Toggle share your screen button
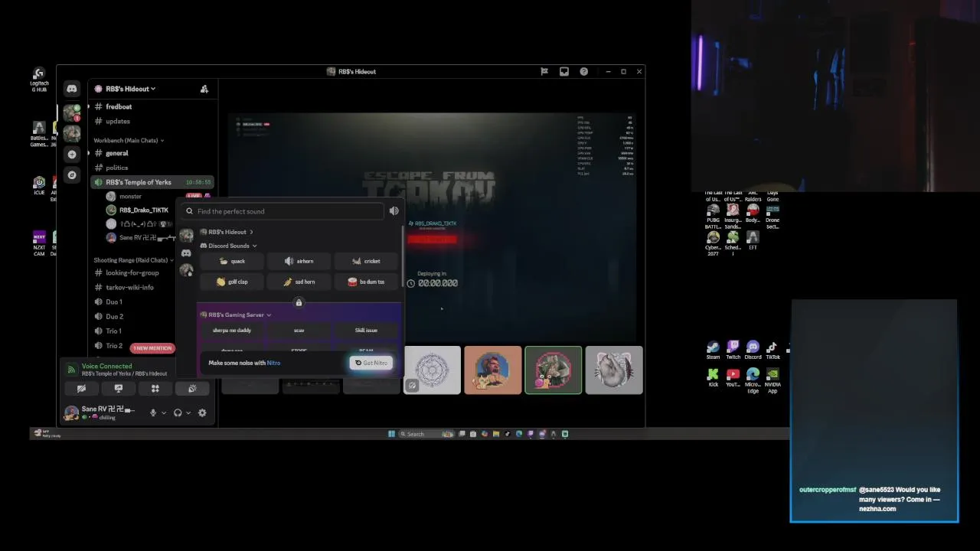This screenshot has width=980, height=551. tap(118, 389)
